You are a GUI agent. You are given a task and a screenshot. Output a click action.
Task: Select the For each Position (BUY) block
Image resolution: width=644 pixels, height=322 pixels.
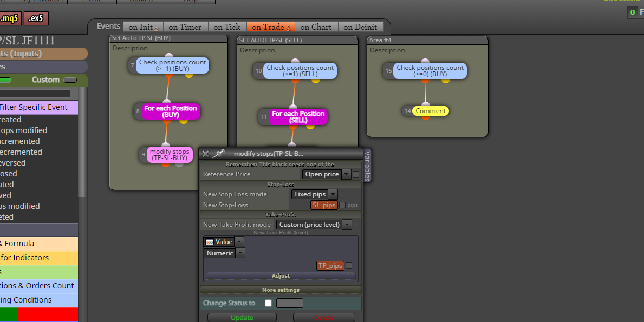pos(171,111)
